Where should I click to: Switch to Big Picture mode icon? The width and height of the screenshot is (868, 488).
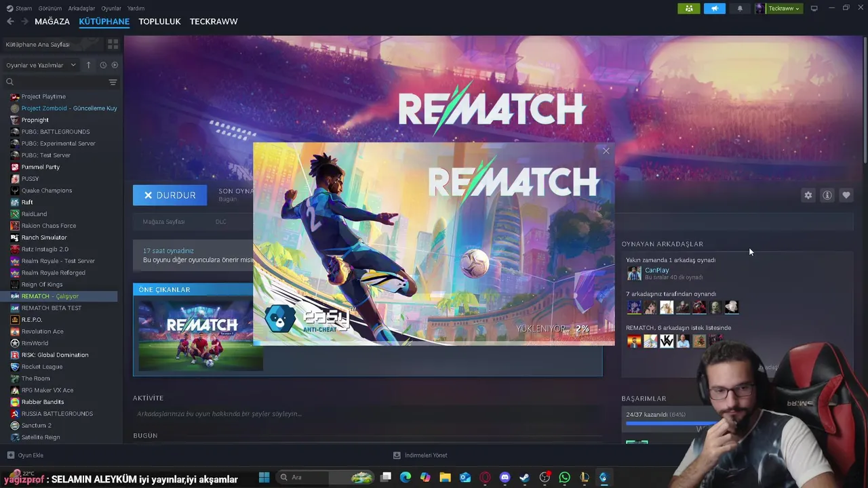click(x=814, y=8)
